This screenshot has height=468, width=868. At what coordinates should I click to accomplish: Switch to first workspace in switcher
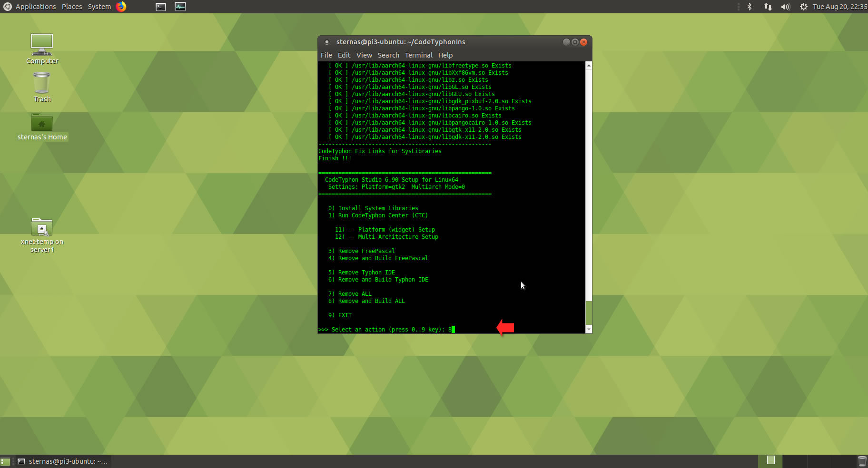(770, 461)
